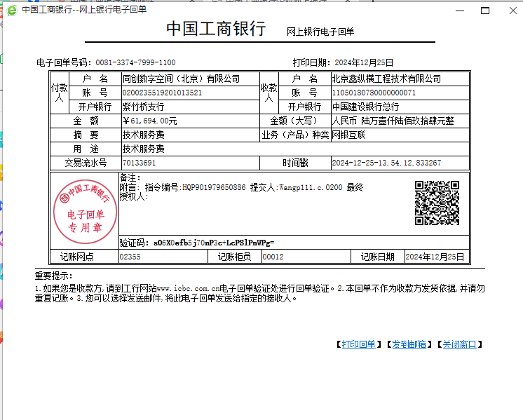Click the 发到邮箱 link

409,344
